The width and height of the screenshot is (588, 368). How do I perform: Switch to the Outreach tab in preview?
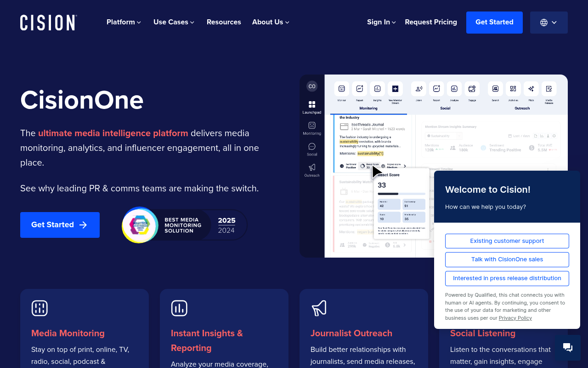coord(522,109)
